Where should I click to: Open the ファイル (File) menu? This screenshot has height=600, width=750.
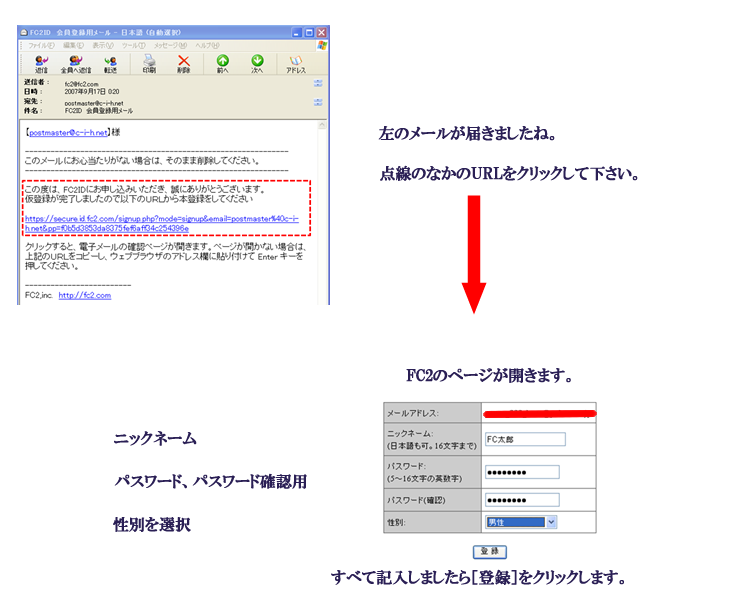[41, 45]
